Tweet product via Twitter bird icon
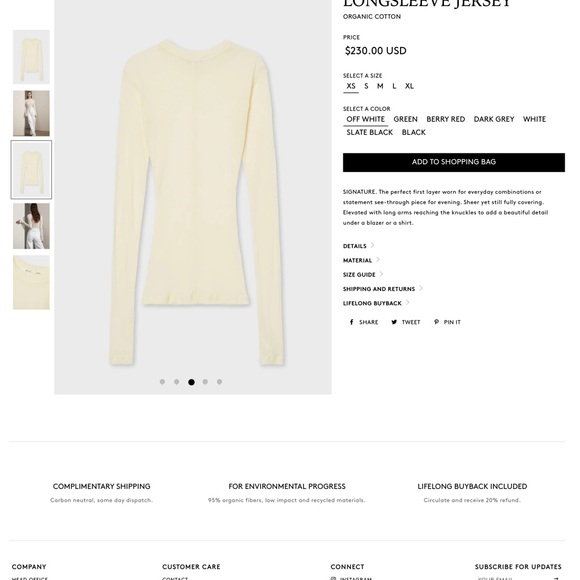The image size is (580, 580). [x=394, y=322]
